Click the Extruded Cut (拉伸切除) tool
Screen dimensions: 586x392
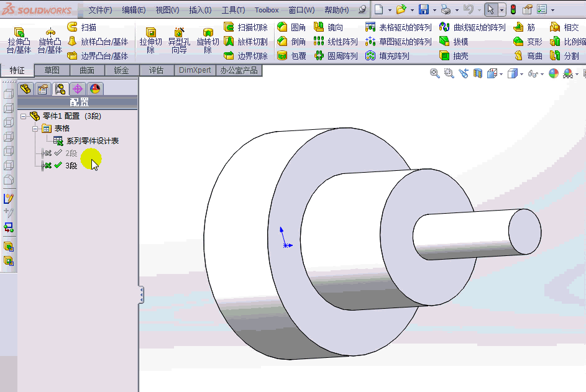(150, 40)
